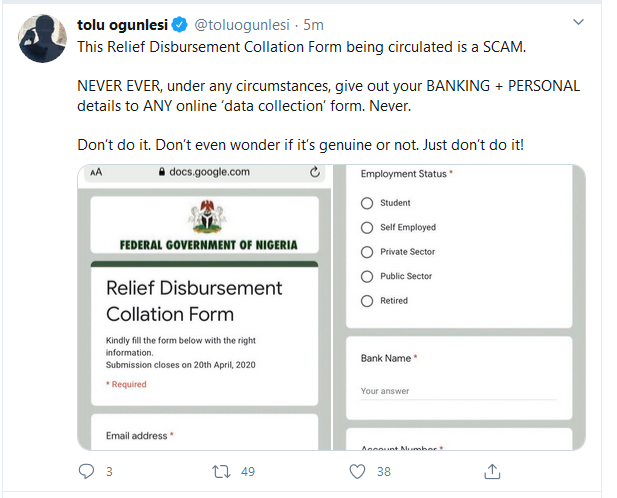Open the share icon below the tweet
The image size is (617, 498).
click(492, 470)
